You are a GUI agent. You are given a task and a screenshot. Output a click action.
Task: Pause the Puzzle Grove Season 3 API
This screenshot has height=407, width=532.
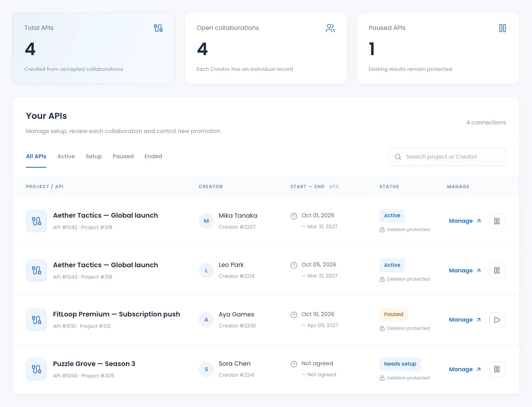click(497, 369)
